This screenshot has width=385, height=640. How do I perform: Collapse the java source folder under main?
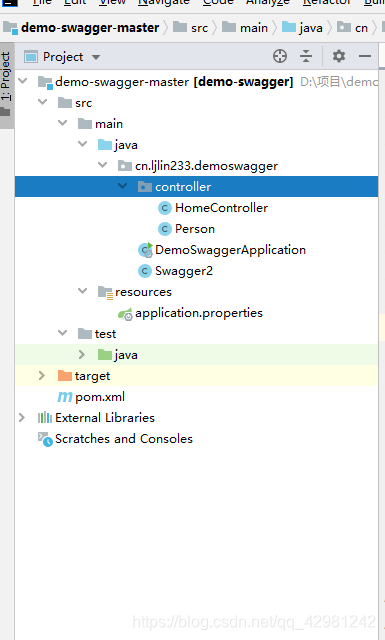click(x=82, y=144)
